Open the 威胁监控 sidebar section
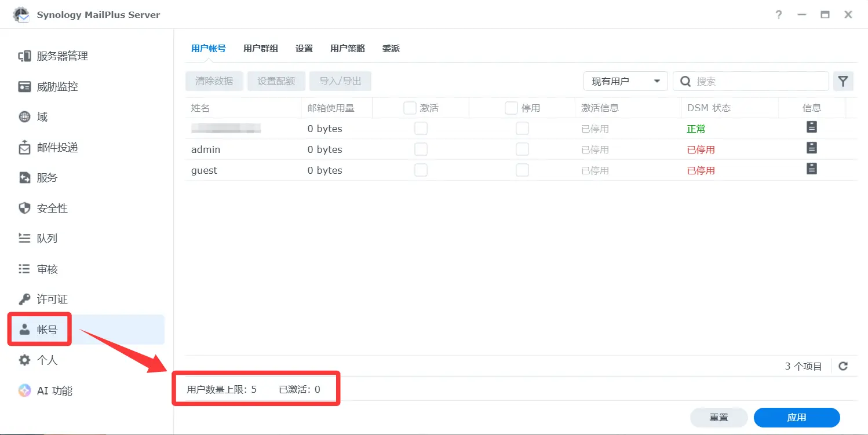868x435 pixels. 57,87
